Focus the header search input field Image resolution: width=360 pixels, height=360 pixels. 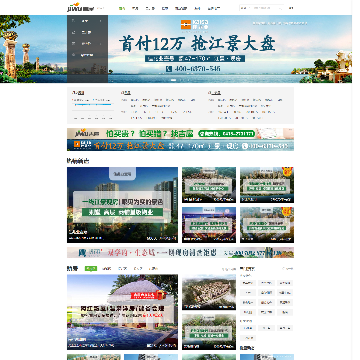[x=261, y=8]
